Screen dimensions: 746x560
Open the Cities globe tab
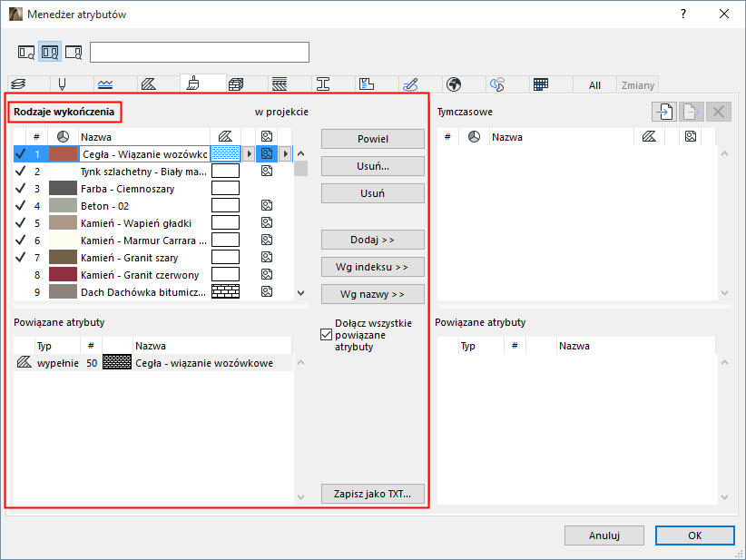coord(454,84)
